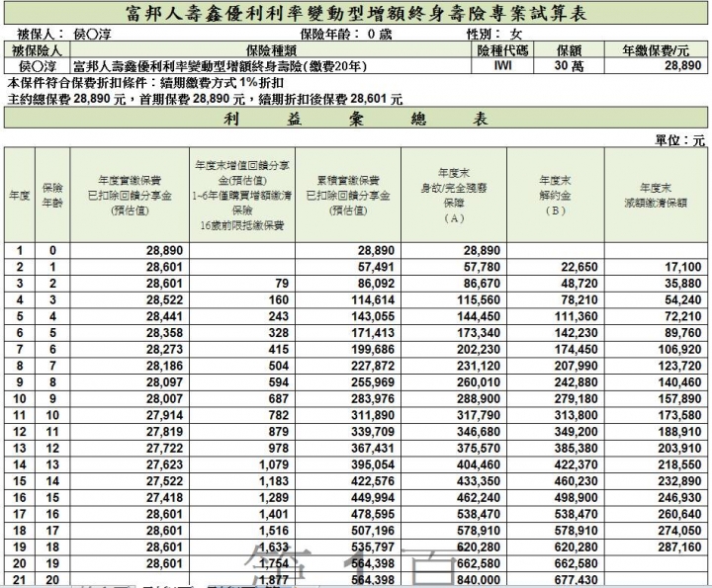Click the 保險年齡: 0 歲 label
The image size is (712, 588).
point(346,34)
